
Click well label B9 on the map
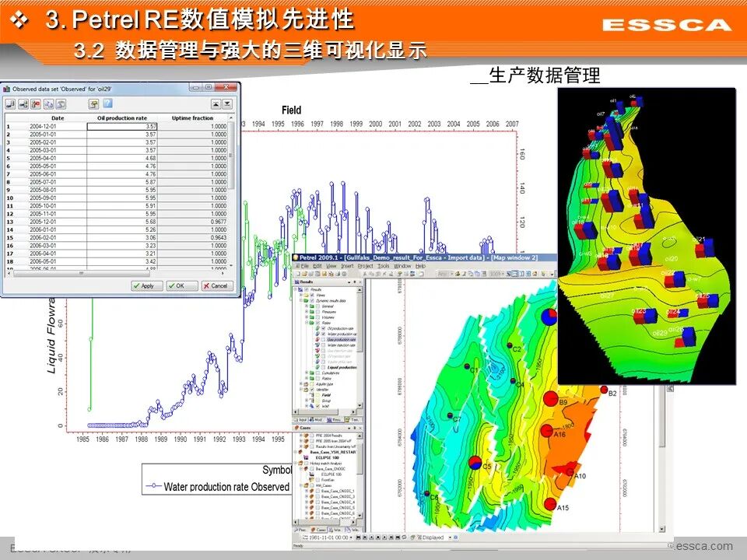tap(563, 402)
